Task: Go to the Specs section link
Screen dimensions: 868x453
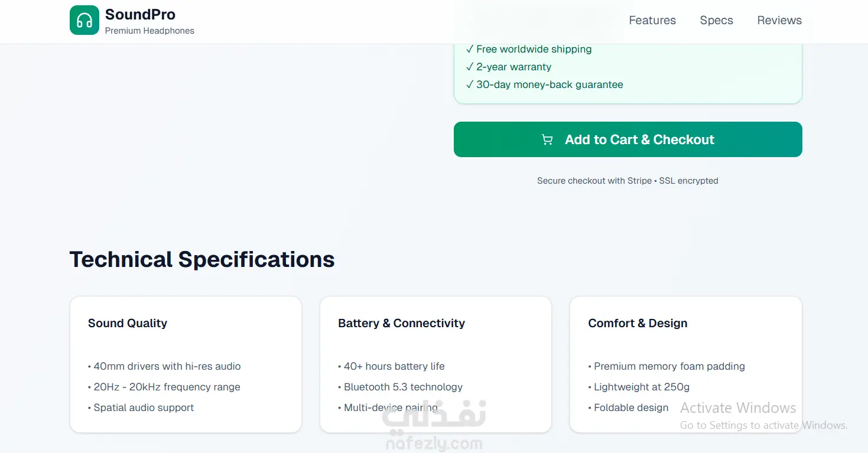Action: 716,20
